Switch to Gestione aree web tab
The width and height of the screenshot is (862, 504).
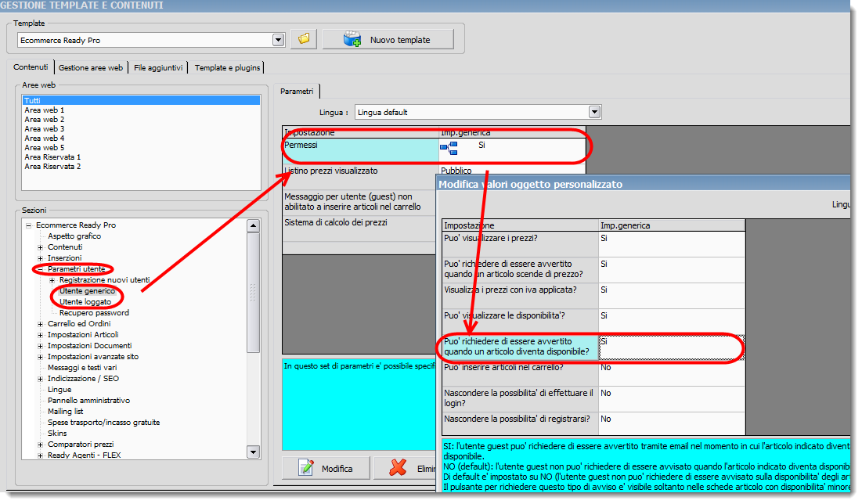point(91,67)
